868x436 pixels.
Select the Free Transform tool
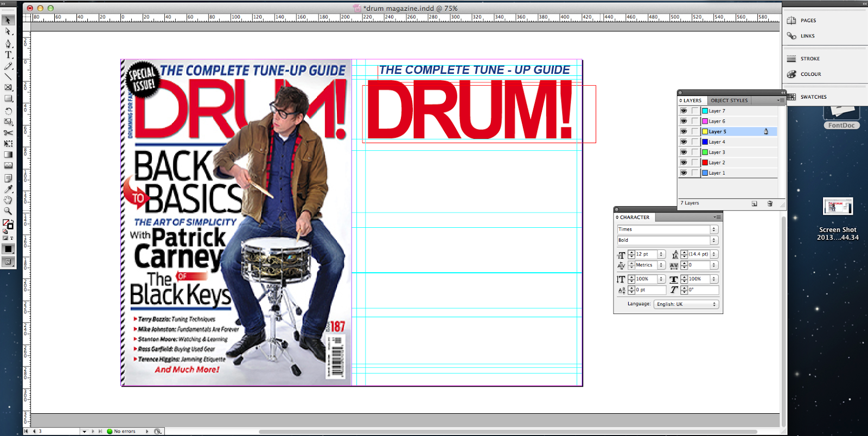(x=8, y=144)
